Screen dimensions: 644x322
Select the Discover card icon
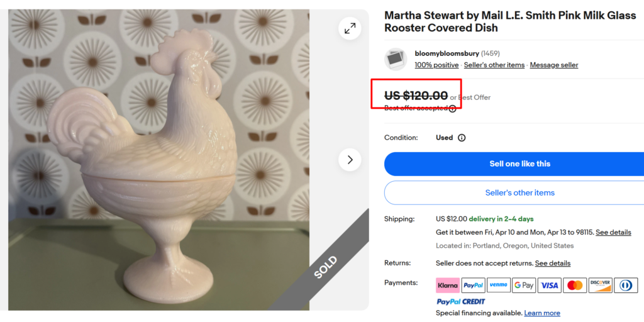point(600,286)
